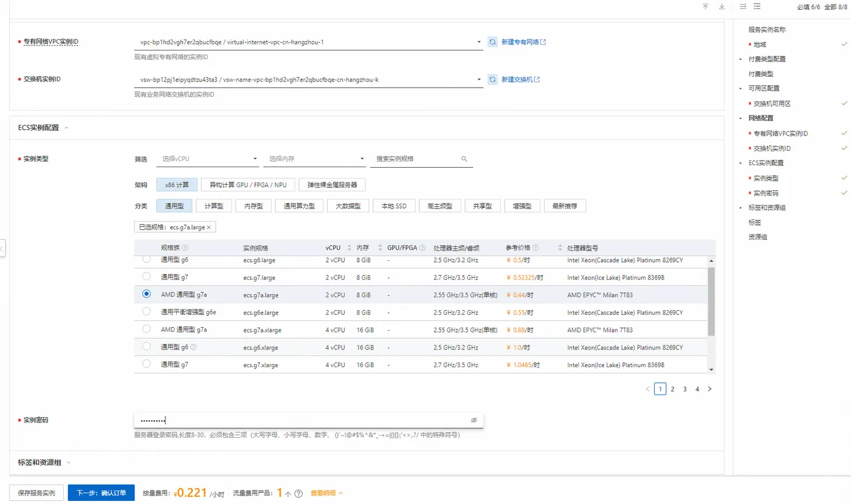This screenshot has height=504, width=851.
Task: Click 保存服务实例 button
Action: (36, 493)
